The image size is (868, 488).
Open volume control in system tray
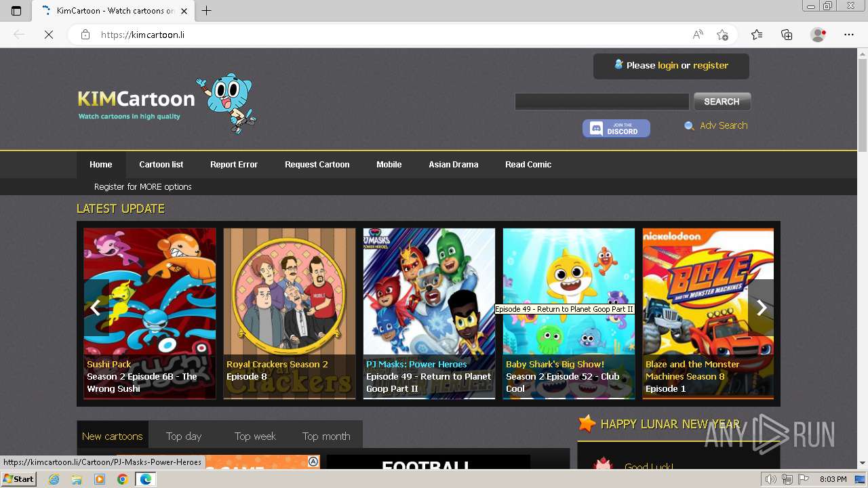pos(771,479)
